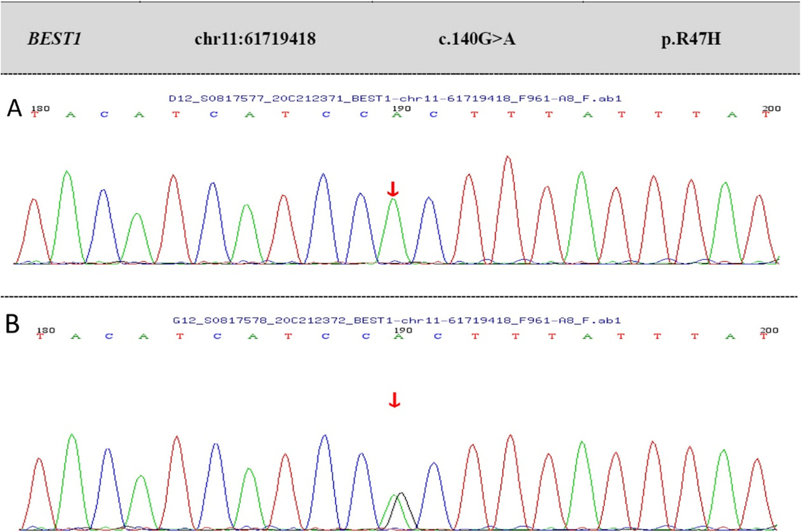Click the panel A letter label
This screenshot has width=801, height=532.
click(x=14, y=109)
